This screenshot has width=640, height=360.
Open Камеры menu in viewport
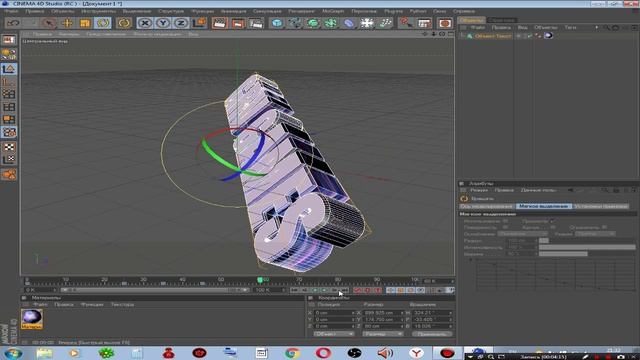[69, 34]
